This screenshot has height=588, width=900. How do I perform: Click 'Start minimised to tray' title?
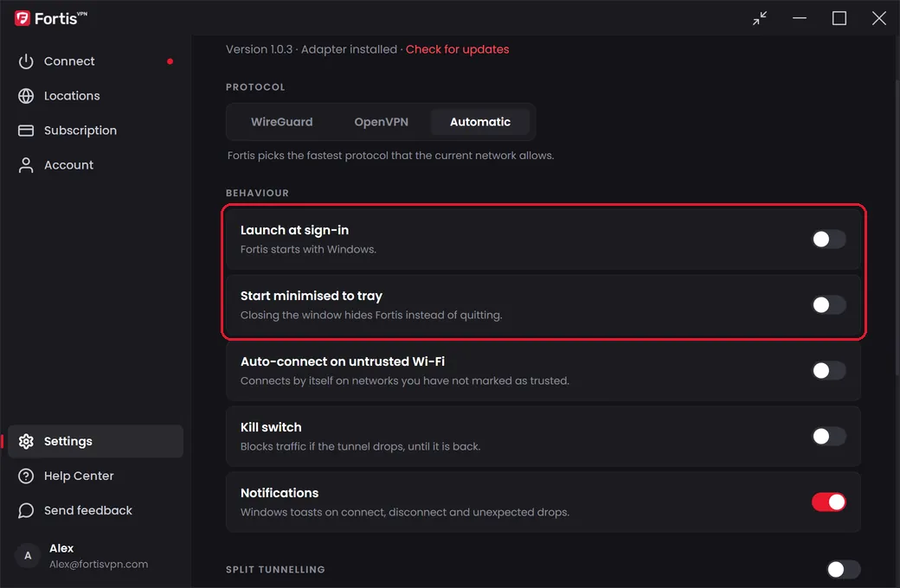pos(311,296)
